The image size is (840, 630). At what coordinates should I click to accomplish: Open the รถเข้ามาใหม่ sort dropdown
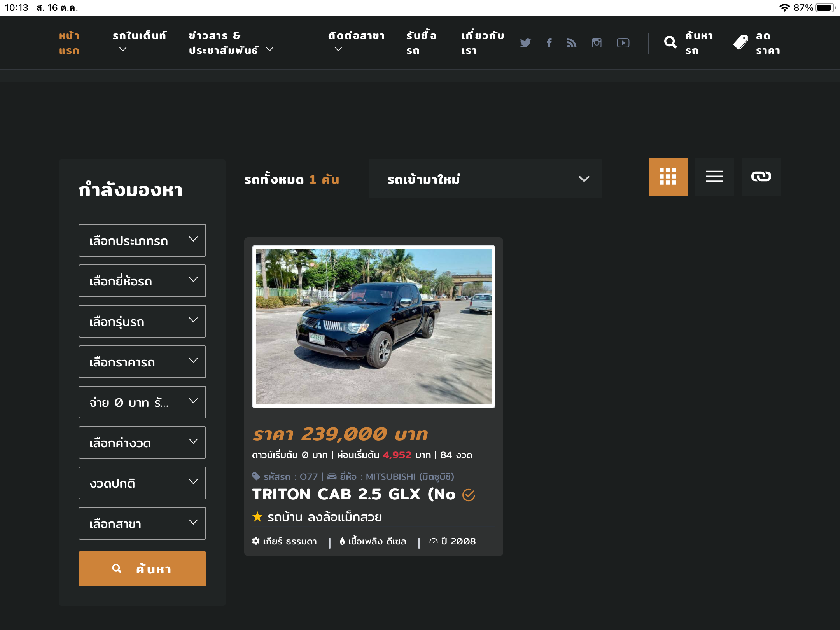(x=485, y=179)
